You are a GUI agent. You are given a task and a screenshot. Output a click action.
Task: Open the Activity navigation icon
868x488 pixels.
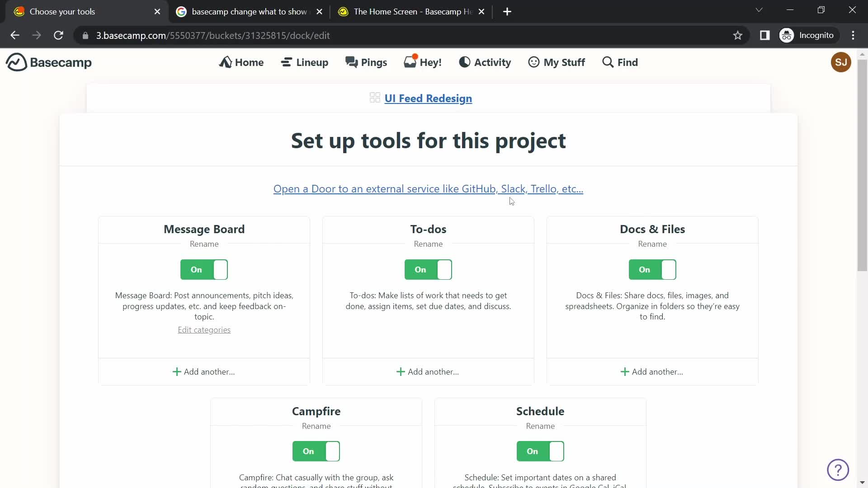click(x=464, y=62)
